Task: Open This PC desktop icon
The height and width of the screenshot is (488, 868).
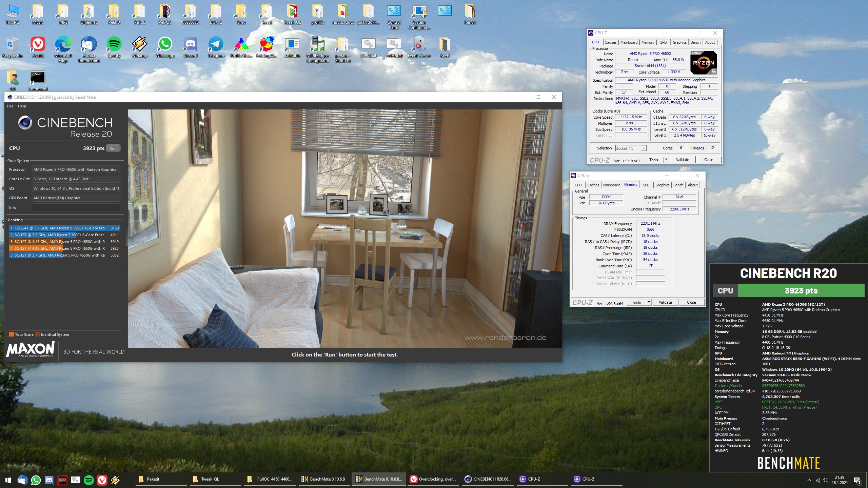Action: (13, 14)
